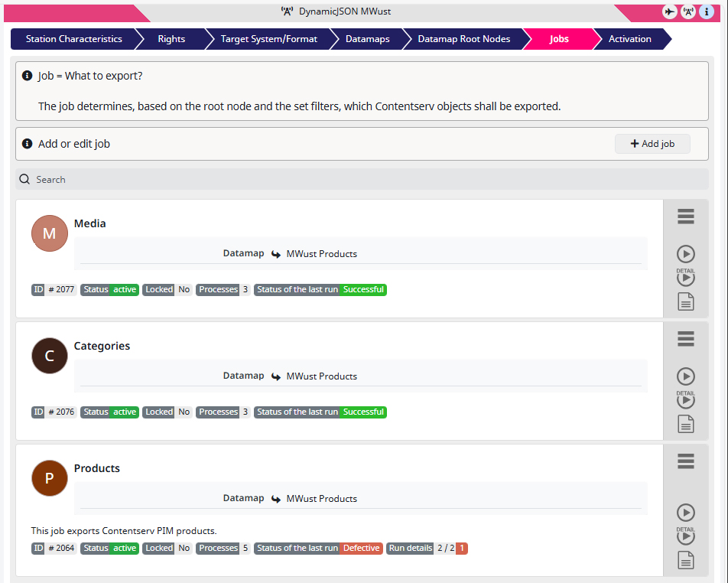
Task: Run the Products job with play icon
Action: pyautogui.click(x=686, y=513)
